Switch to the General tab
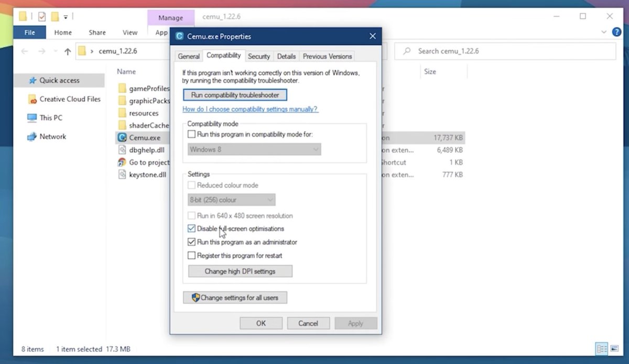629x364 pixels. click(x=189, y=57)
